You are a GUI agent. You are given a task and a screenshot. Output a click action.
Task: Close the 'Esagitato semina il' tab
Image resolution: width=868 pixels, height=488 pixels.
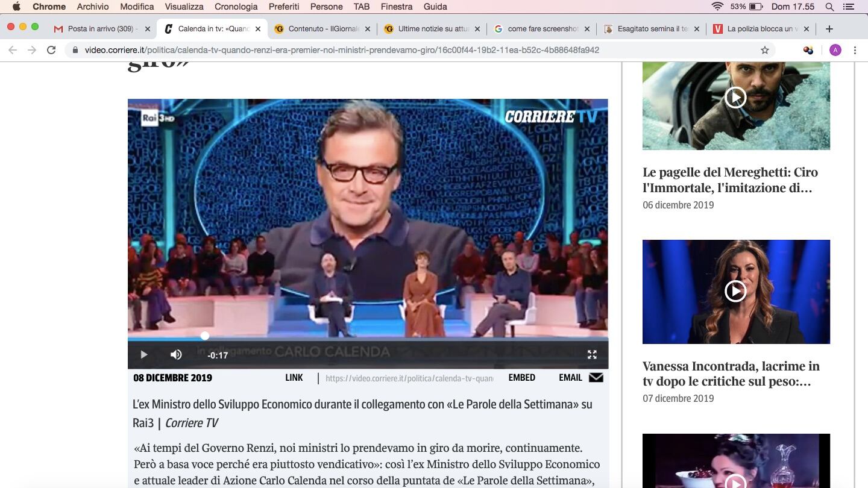[697, 28]
